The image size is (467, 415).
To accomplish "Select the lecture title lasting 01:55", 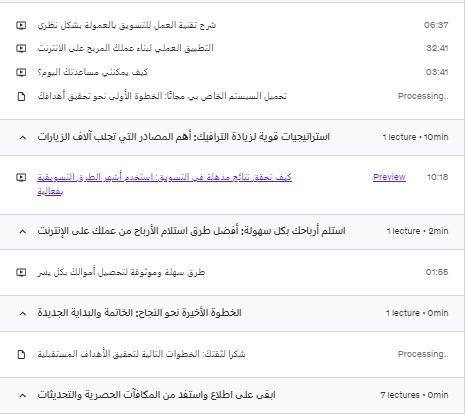I will point(121,272).
